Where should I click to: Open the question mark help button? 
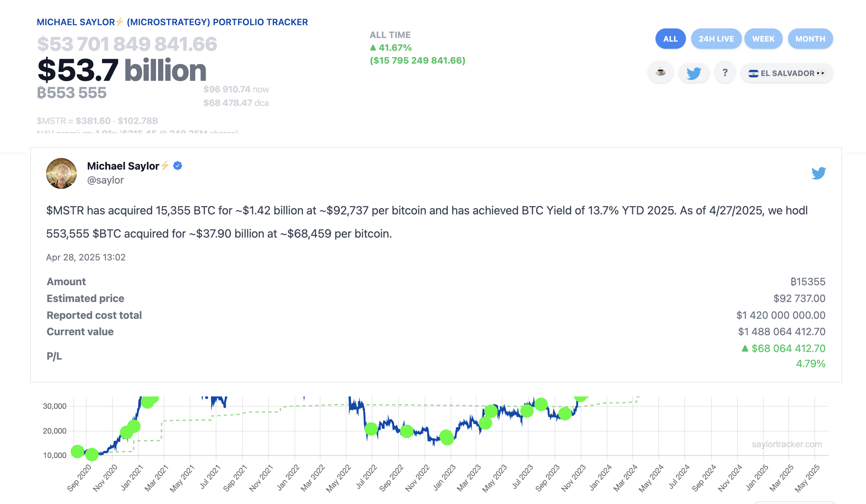pos(725,73)
